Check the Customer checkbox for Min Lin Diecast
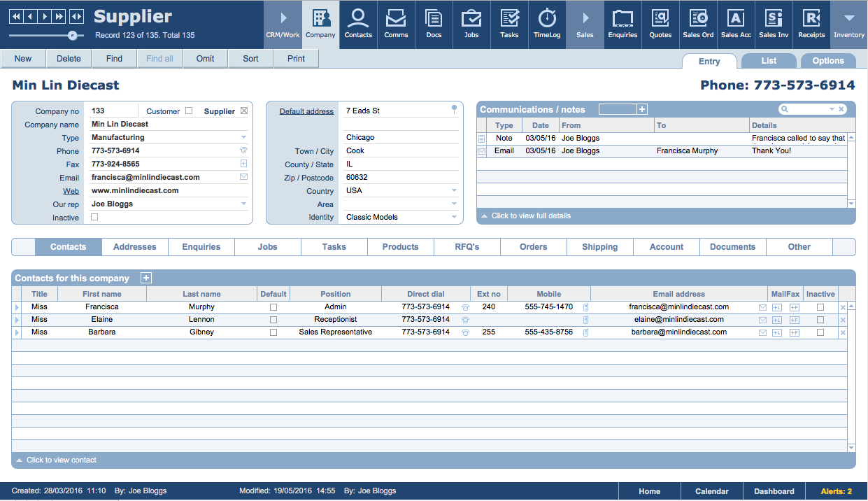Screen dimensions: 868x501 coord(187,111)
